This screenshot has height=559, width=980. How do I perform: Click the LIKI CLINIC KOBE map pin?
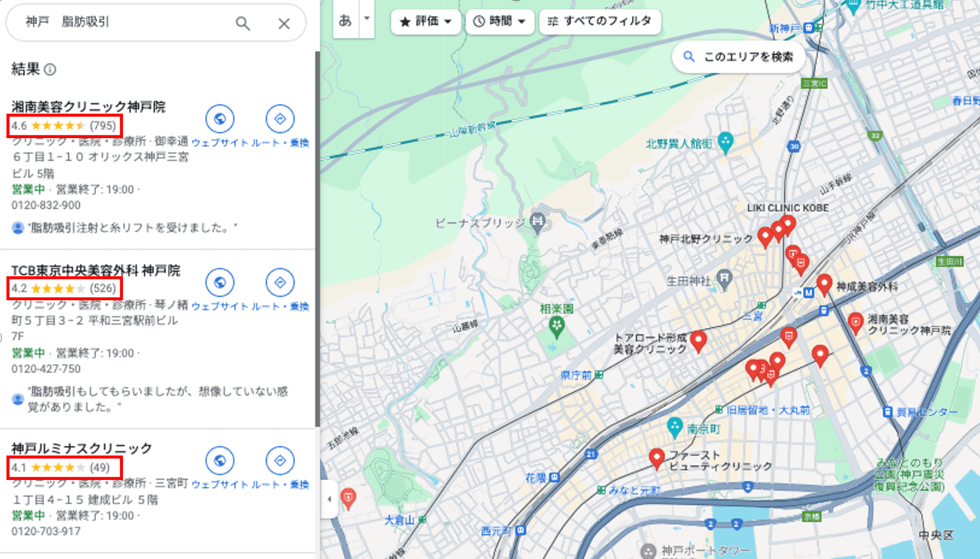click(788, 225)
